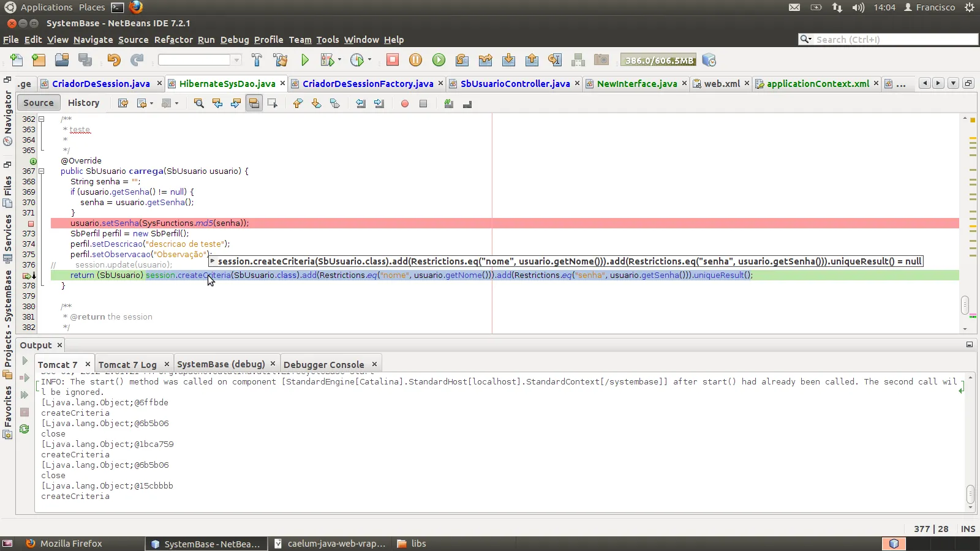This screenshot has width=980, height=551.
Task: Minimize the Output panel
Action: (970, 345)
